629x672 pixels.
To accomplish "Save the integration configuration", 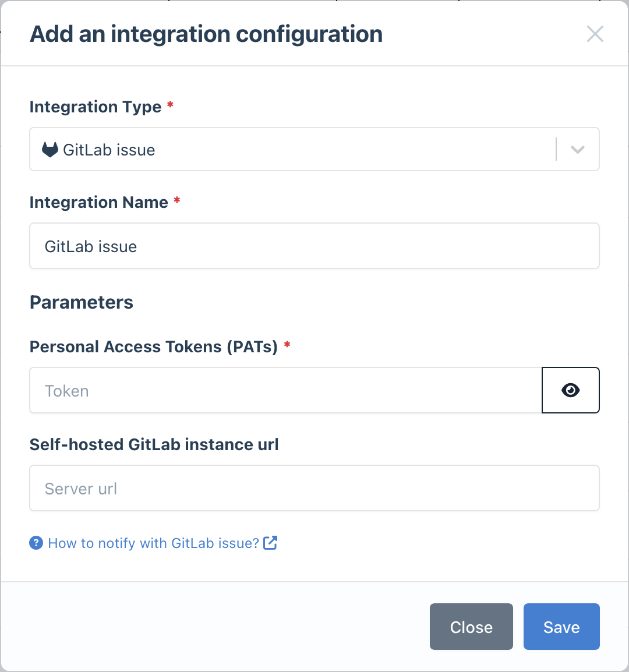I will pyautogui.click(x=561, y=627).
